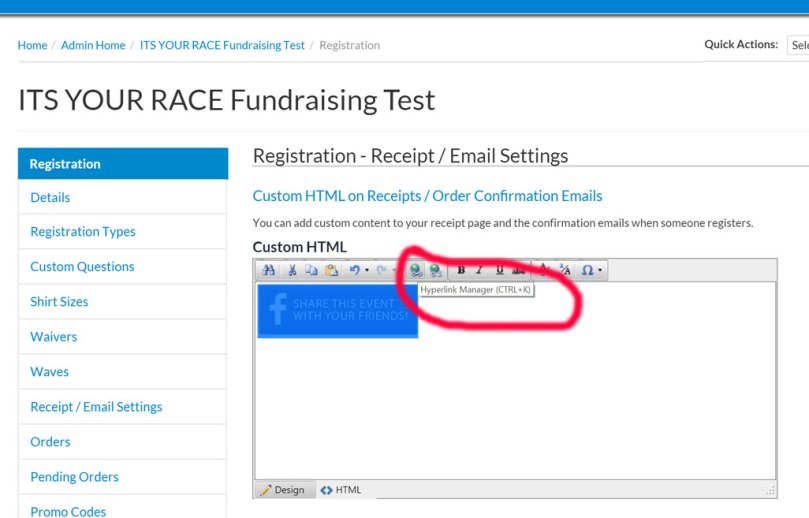This screenshot has height=518, width=809.
Task: Switch to the HTML editor tab
Action: pyautogui.click(x=342, y=490)
